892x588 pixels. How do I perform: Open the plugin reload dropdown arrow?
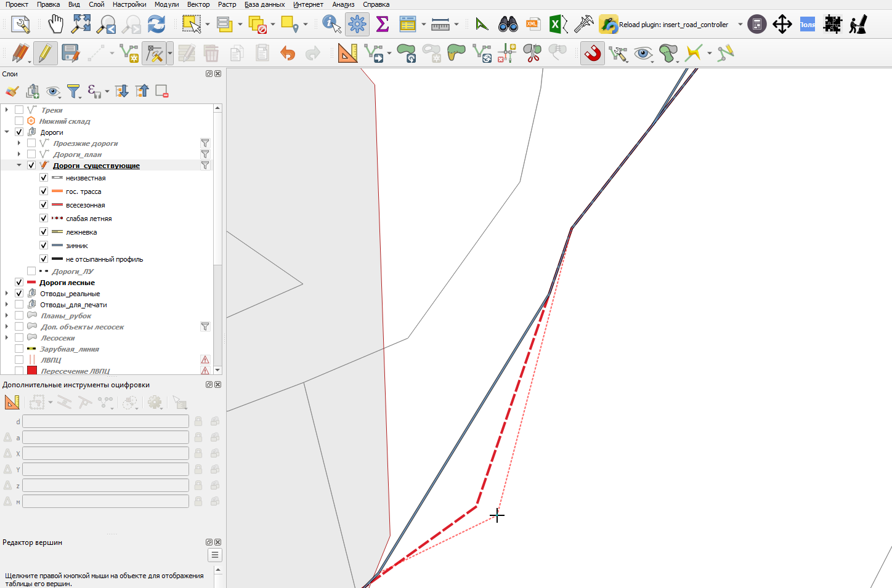click(740, 25)
